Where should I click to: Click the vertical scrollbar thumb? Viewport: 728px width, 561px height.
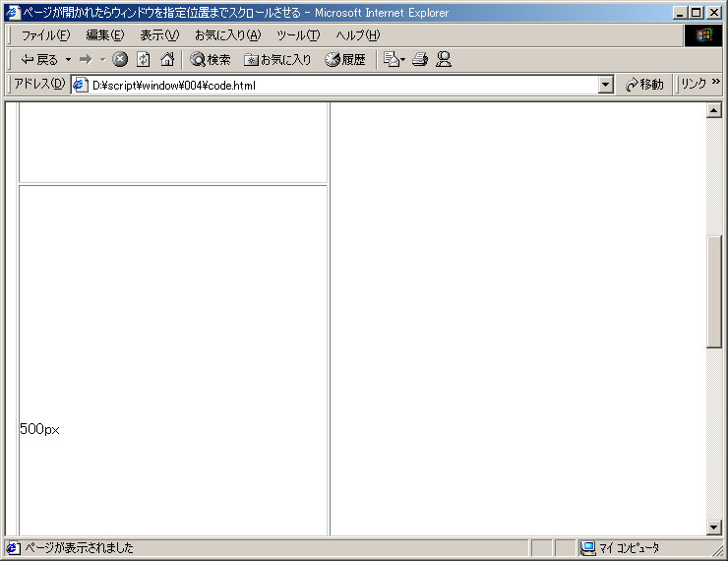pos(713,292)
